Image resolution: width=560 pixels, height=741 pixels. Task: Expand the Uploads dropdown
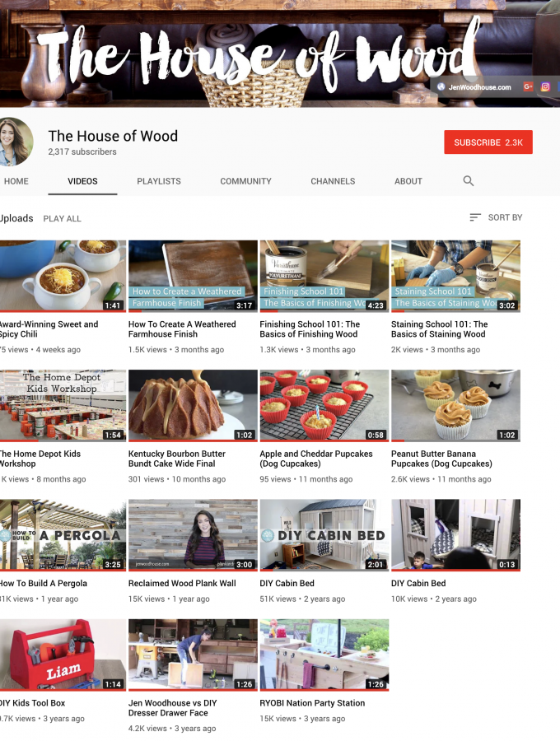coord(16,218)
